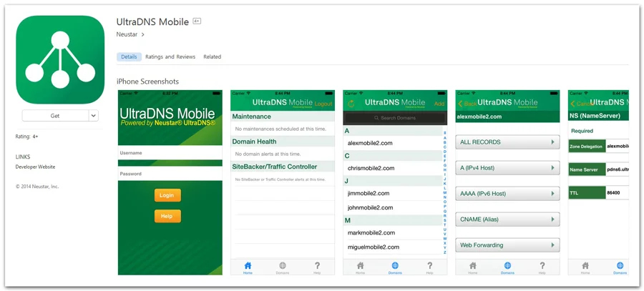
Task: Click the Developer Website link
Action: [x=35, y=167]
